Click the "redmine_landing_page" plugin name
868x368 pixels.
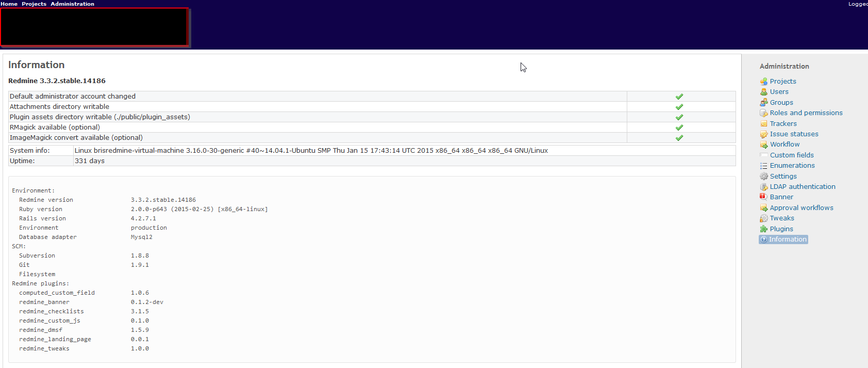(x=55, y=340)
